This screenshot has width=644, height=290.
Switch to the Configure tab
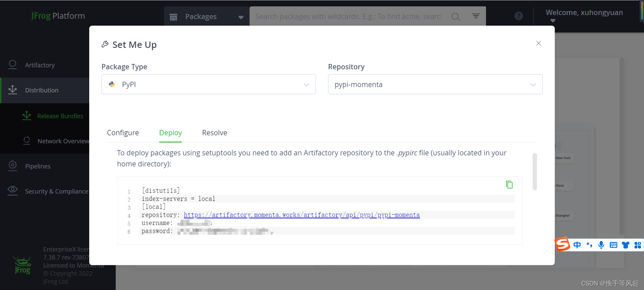pyautogui.click(x=123, y=133)
